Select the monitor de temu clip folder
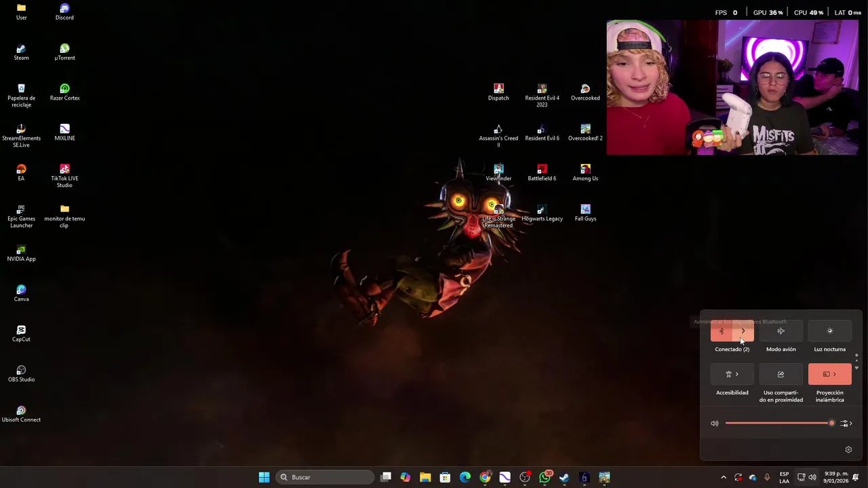The width and height of the screenshot is (868, 488). [x=64, y=216]
